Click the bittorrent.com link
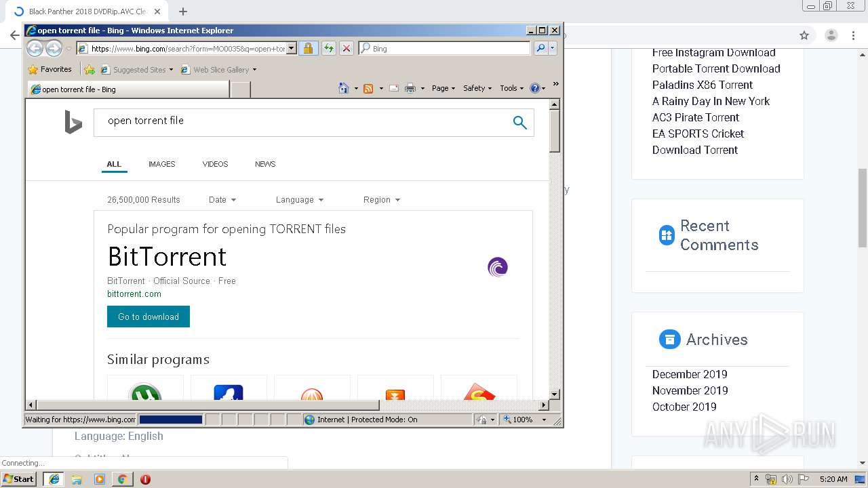 pos(134,294)
